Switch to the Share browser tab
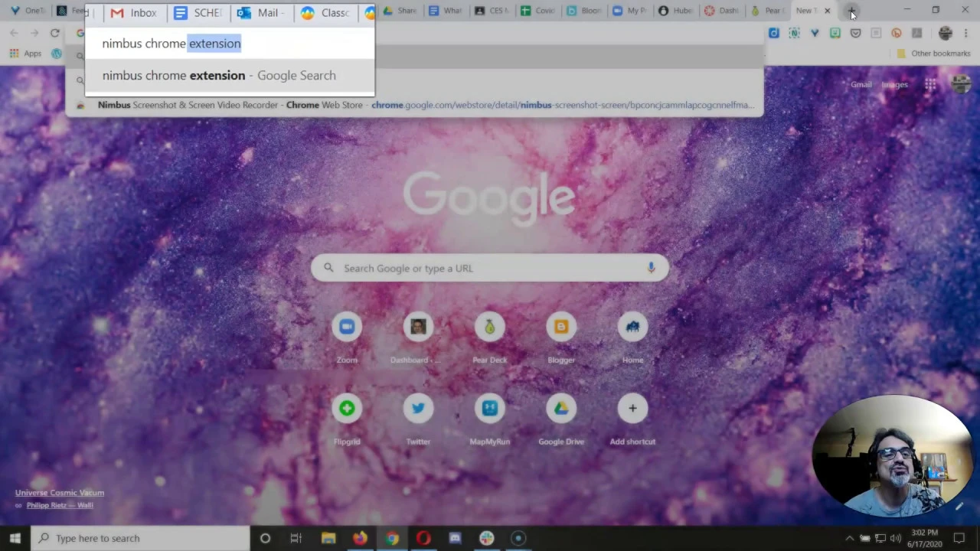This screenshot has width=980, height=551. pos(400,11)
